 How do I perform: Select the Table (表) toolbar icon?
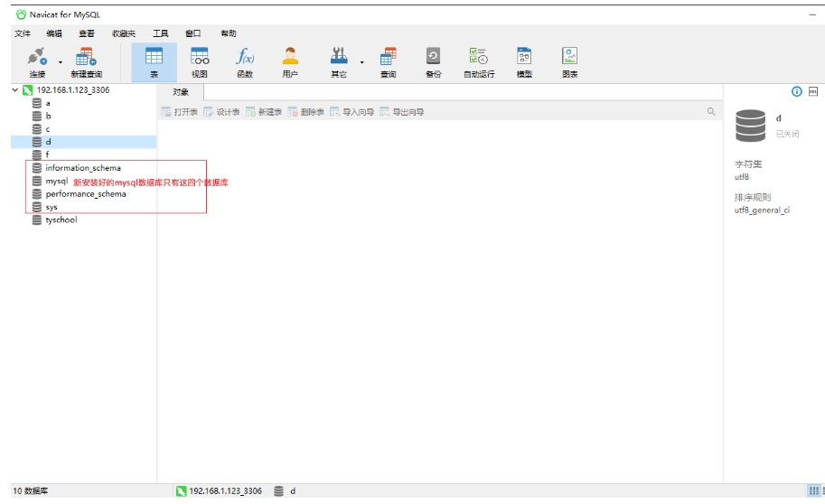[154, 61]
